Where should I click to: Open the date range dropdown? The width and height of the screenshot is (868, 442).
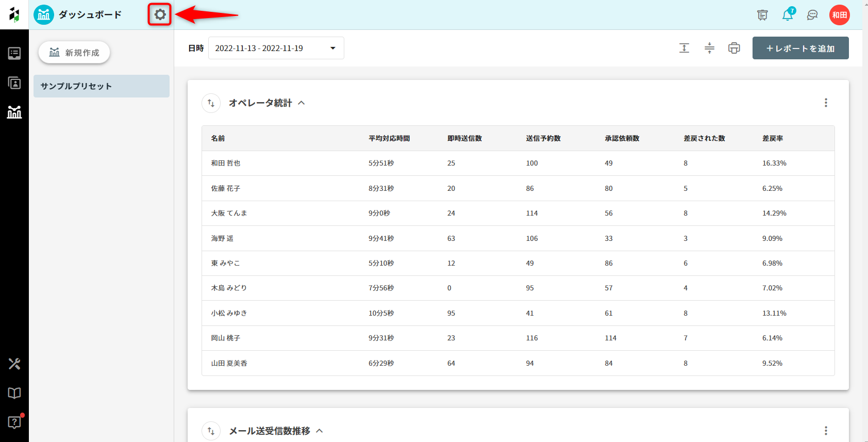(276, 48)
